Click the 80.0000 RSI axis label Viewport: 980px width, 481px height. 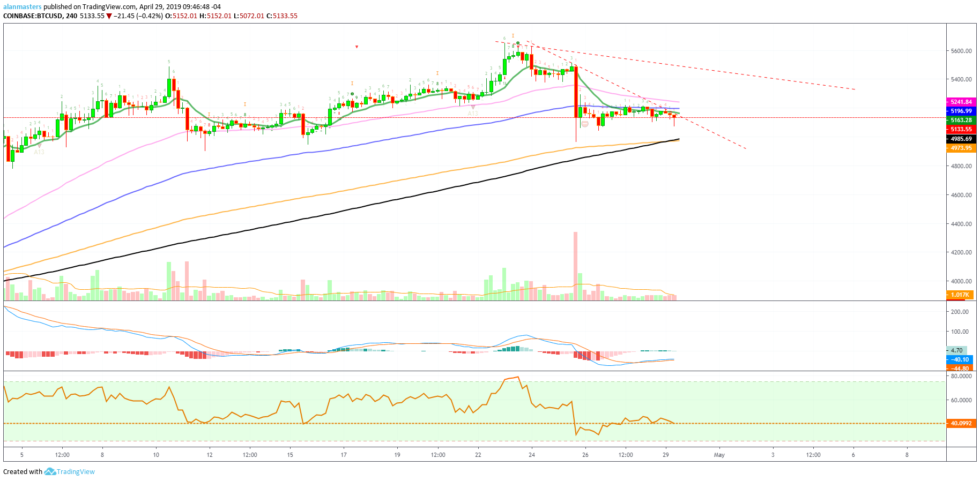[x=961, y=376]
